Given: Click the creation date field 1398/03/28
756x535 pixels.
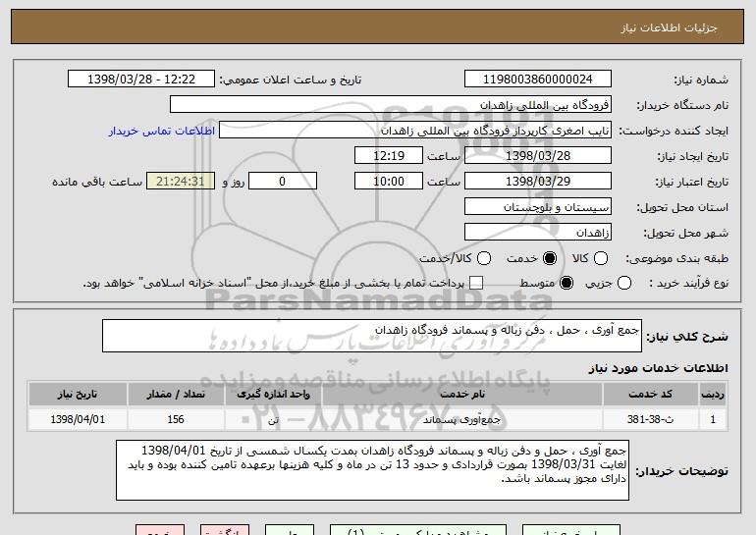Looking at the screenshot, I should click(538, 156).
